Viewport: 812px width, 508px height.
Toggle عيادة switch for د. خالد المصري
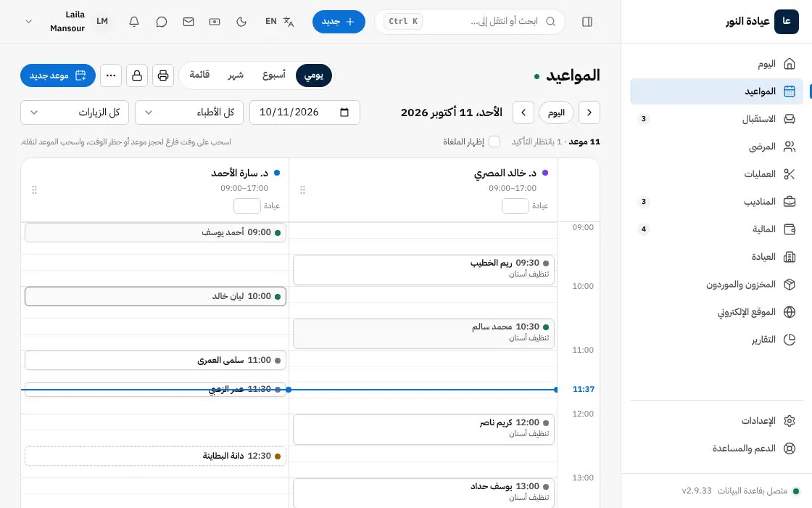[515, 206]
